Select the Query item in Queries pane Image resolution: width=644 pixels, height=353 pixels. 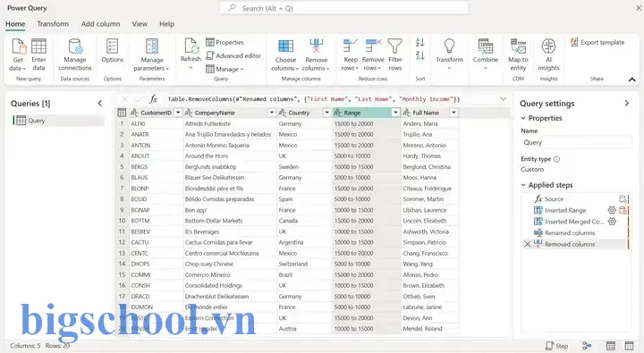58,121
